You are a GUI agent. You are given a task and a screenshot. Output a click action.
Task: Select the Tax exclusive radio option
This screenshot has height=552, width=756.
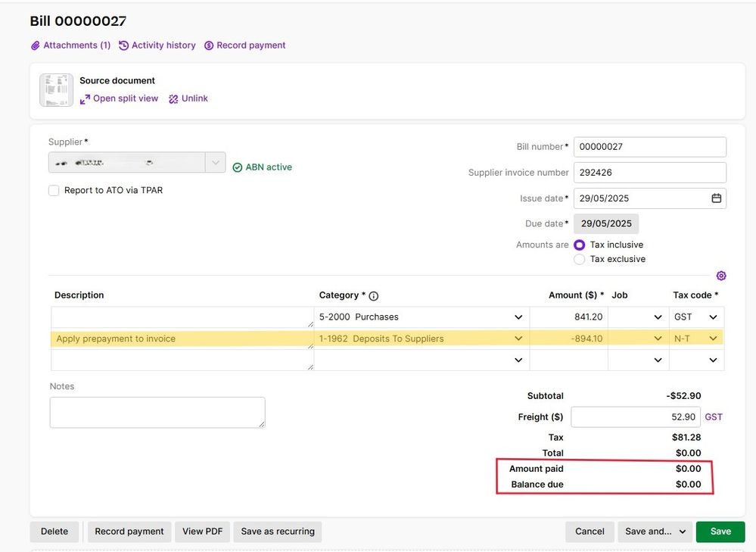tap(580, 259)
